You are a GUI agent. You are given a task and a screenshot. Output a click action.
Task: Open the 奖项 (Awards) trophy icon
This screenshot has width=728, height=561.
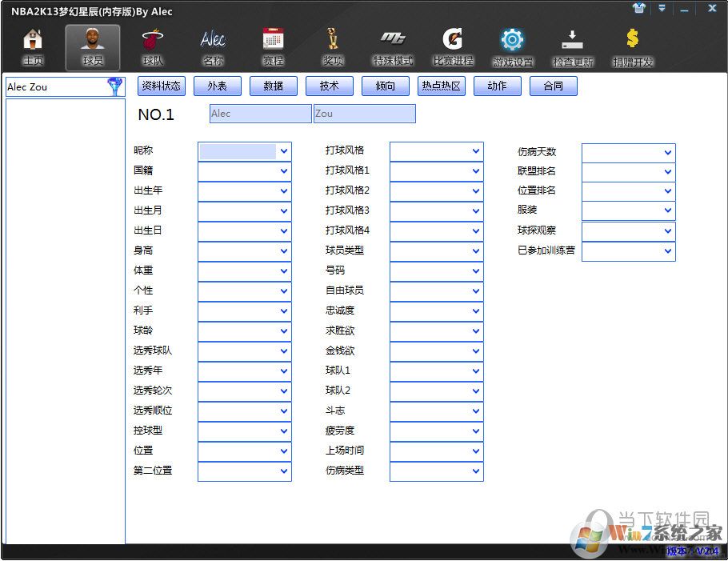pos(332,46)
